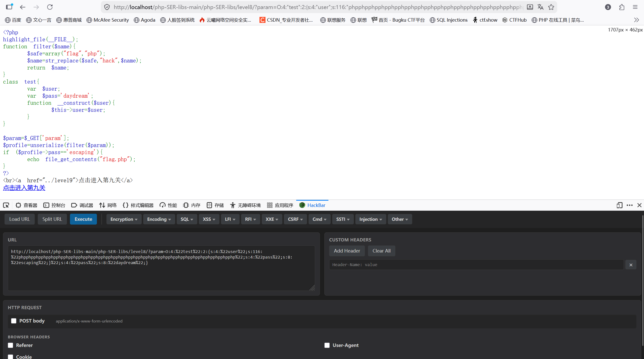This screenshot has height=359, width=644.
Task: Open the SQL dropdown menu
Action: pyautogui.click(x=186, y=219)
